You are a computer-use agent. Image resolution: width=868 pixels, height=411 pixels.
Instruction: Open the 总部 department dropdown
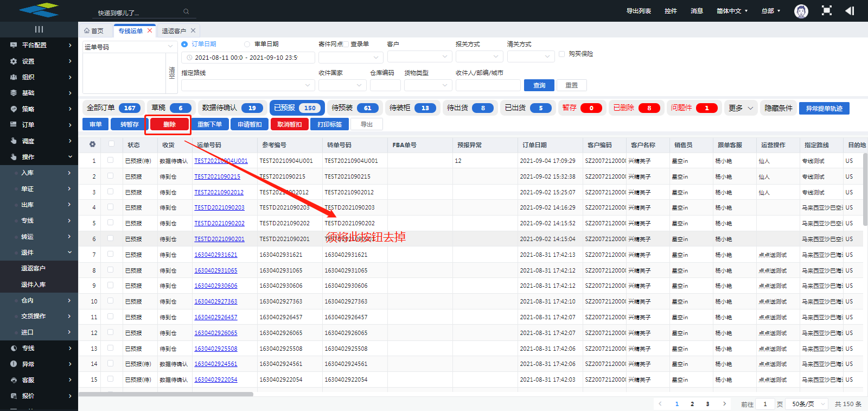point(770,11)
